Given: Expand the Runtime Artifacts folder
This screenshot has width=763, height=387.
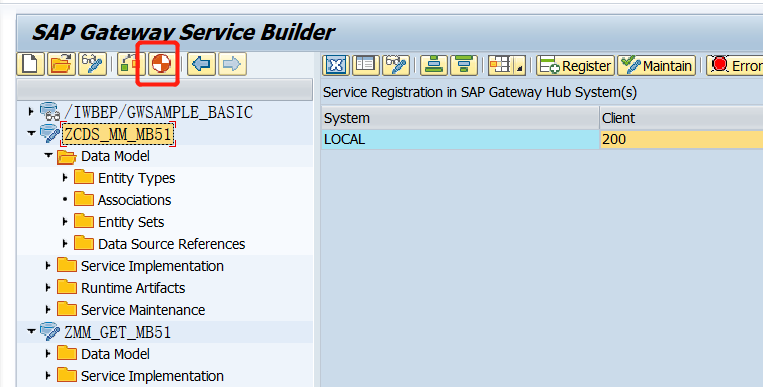Looking at the screenshot, I should point(48,288).
